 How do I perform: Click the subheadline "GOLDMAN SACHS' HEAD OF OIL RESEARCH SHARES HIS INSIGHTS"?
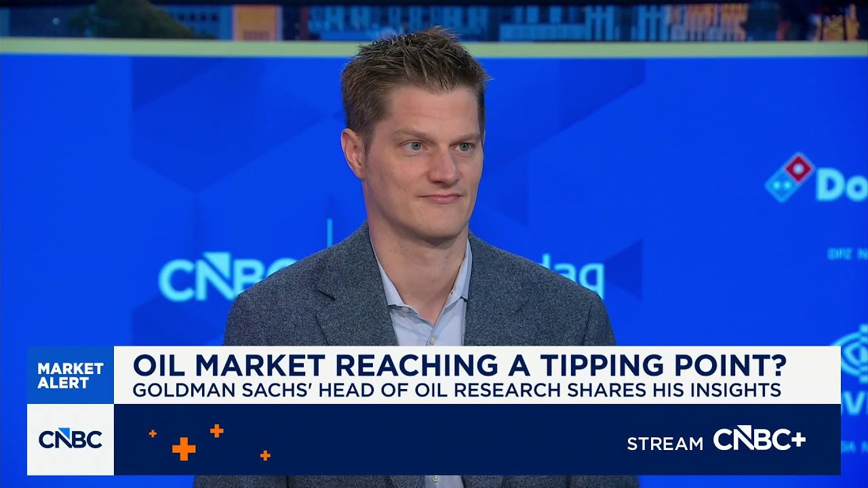point(457,390)
